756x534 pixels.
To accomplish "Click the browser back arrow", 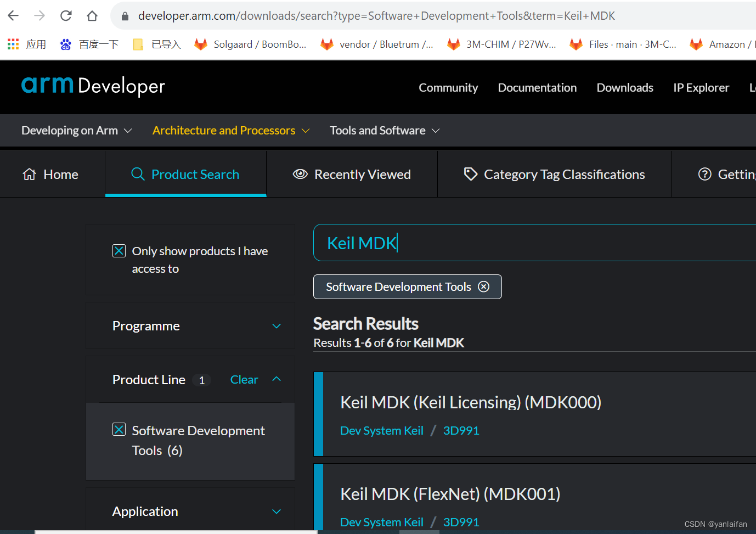I will 13,16.
